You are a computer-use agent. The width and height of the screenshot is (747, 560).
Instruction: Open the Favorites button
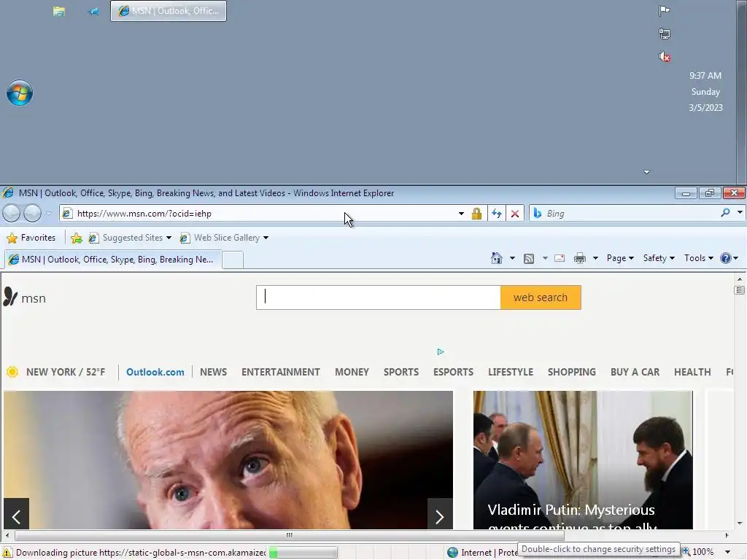(31, 238)
